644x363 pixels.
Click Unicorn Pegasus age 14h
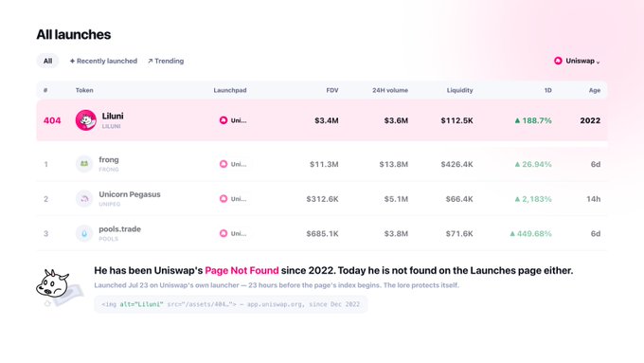coord(593,199)
